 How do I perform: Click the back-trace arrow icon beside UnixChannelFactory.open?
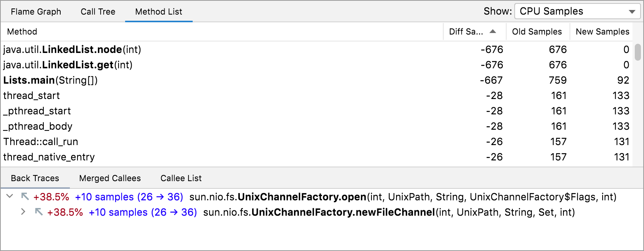(25, 197)
